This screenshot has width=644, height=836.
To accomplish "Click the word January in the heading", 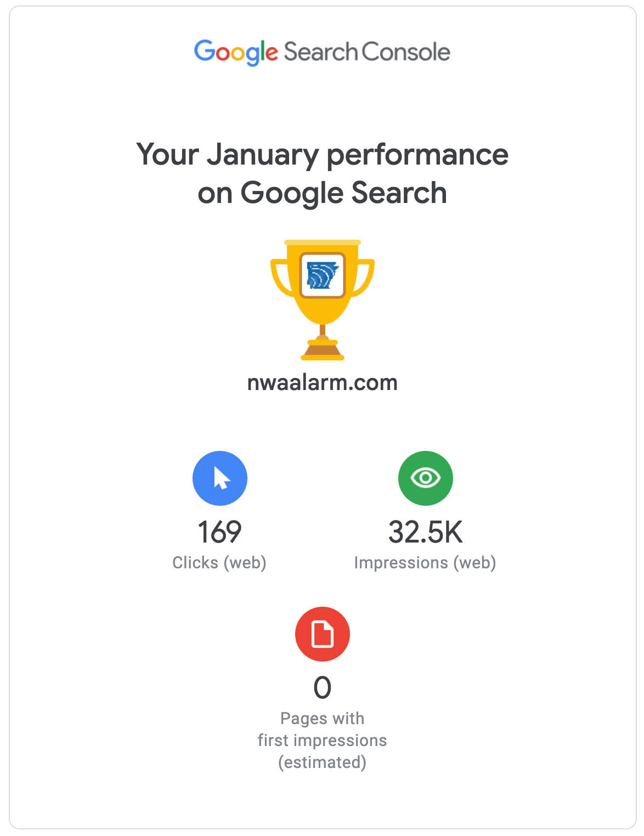I will coord(263,155).
